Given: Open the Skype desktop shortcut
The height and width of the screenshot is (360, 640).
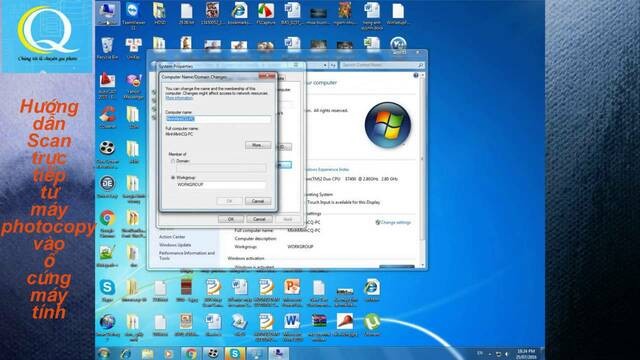Looking at the screenshot, I should [107, 290].
